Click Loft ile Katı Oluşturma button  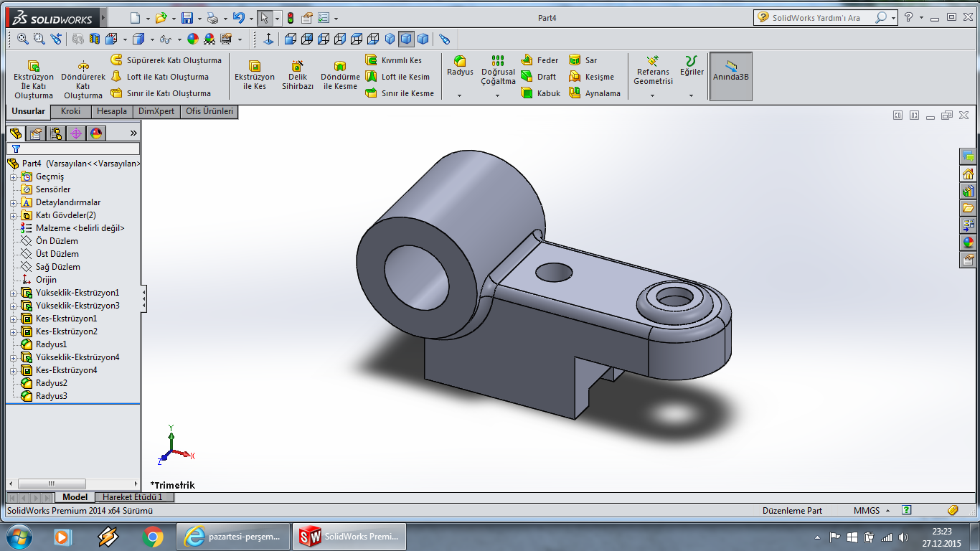[160, 77]
